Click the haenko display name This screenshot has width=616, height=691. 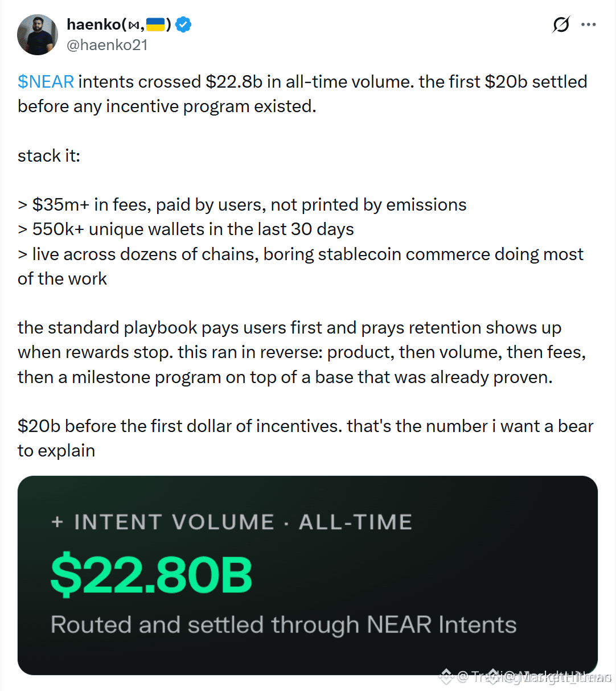tap(93, 24)
